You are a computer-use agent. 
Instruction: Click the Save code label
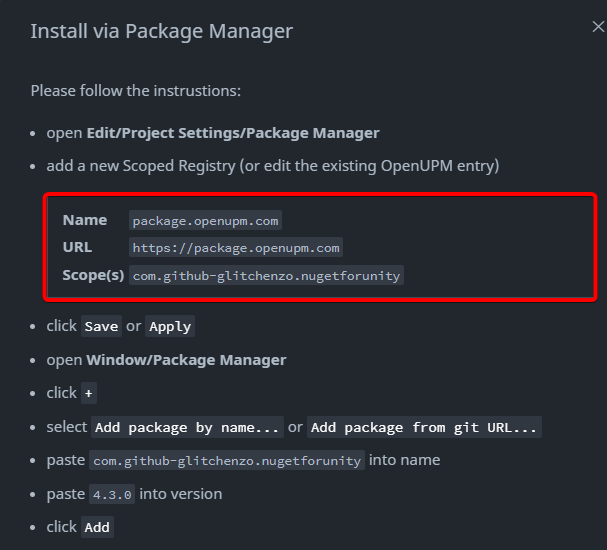[x=101, y=326]
